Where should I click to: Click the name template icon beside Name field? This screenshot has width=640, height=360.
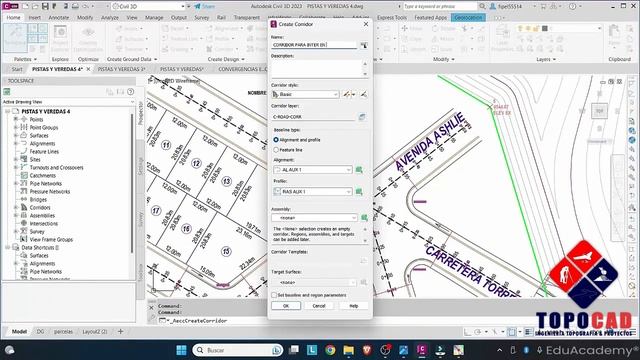pos(363,45)
